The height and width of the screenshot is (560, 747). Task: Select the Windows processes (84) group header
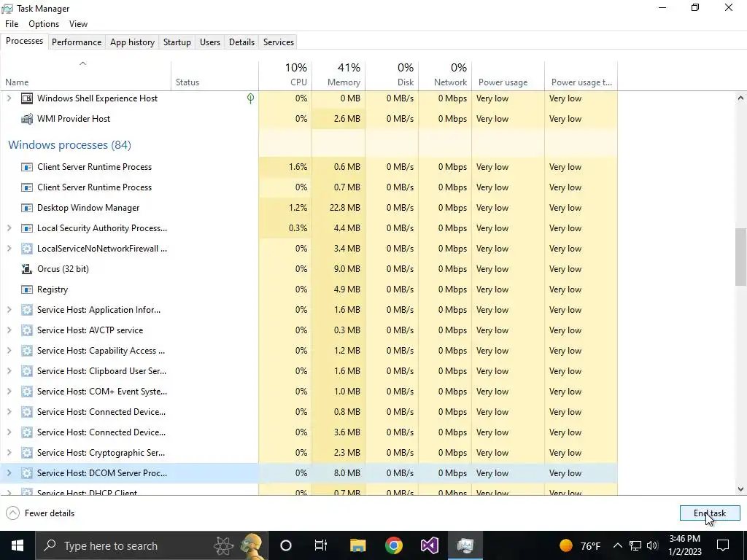[x=69, y=145]
